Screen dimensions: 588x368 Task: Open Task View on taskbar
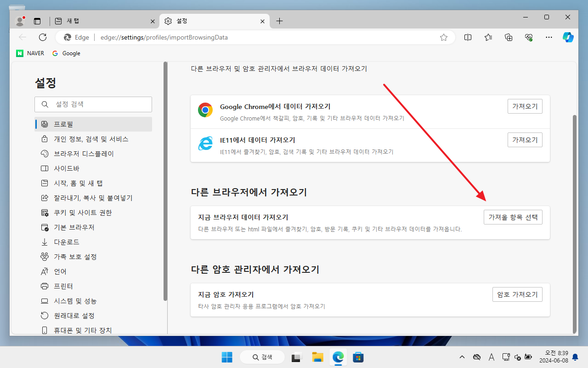[x=297, y=357]
